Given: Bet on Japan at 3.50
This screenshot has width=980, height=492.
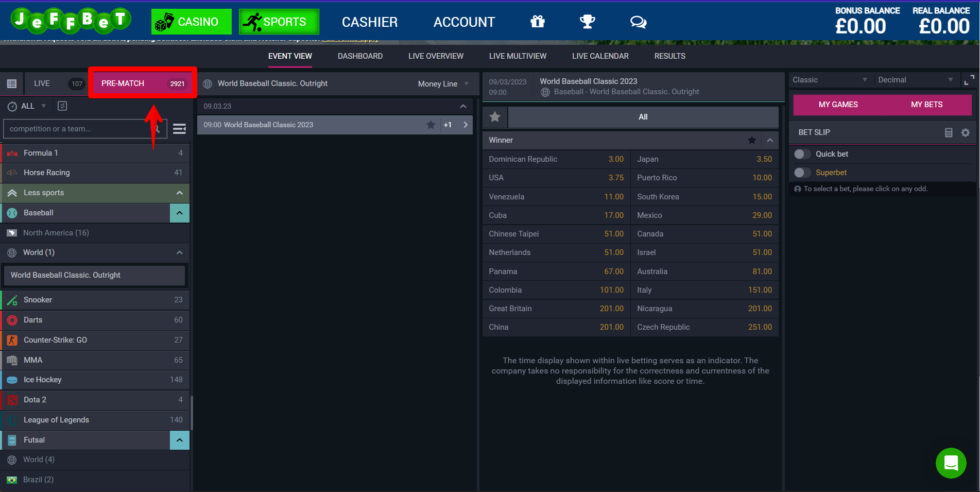Looking at the screenshot, I should 704,159.
